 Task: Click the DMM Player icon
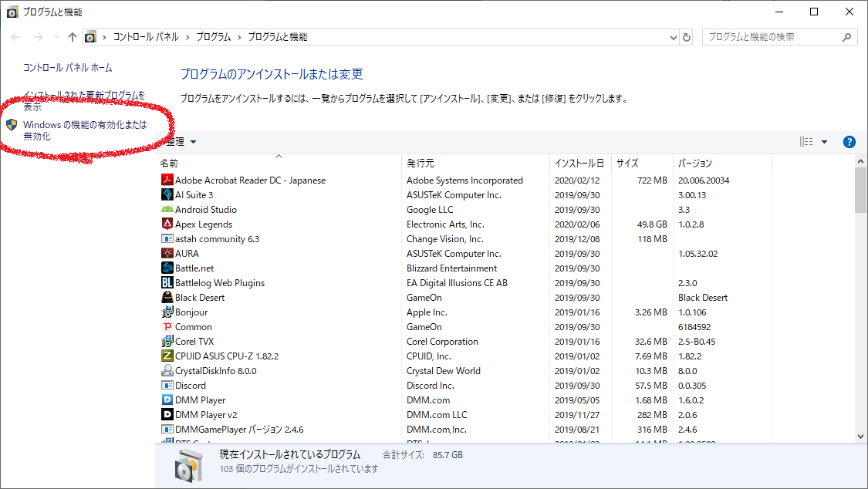(x=167, y=400)
